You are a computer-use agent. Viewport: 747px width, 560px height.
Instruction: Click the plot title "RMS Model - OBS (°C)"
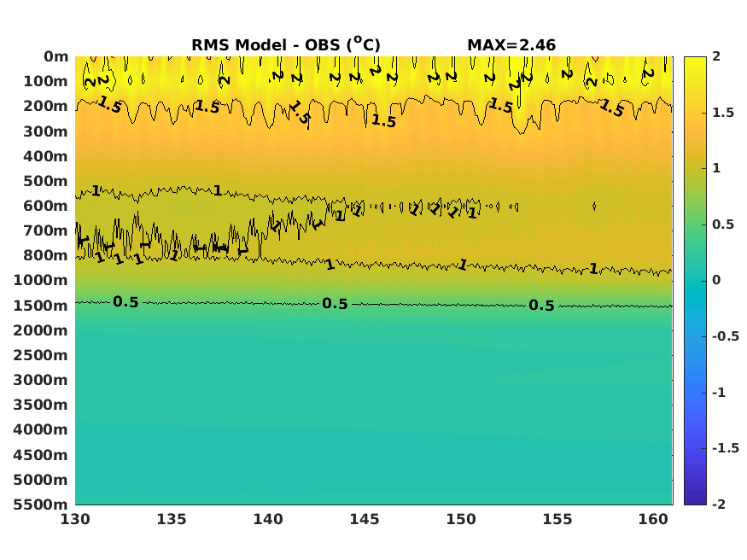point(286,44)
